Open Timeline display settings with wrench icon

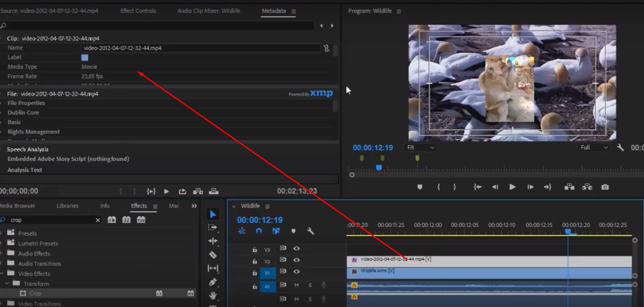(311, 231)
